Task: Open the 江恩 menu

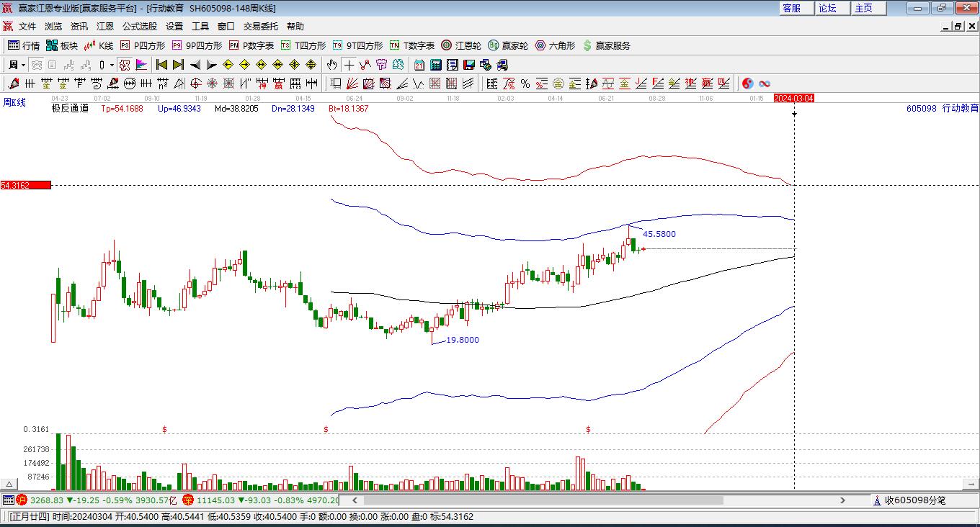Action: pyautogui.click(x=105, y=26)
